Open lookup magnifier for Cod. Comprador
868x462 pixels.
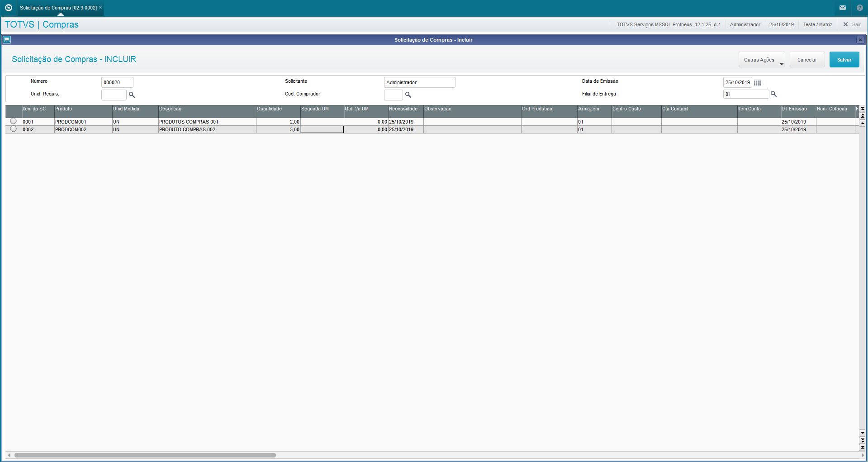(x=408, y=95)
